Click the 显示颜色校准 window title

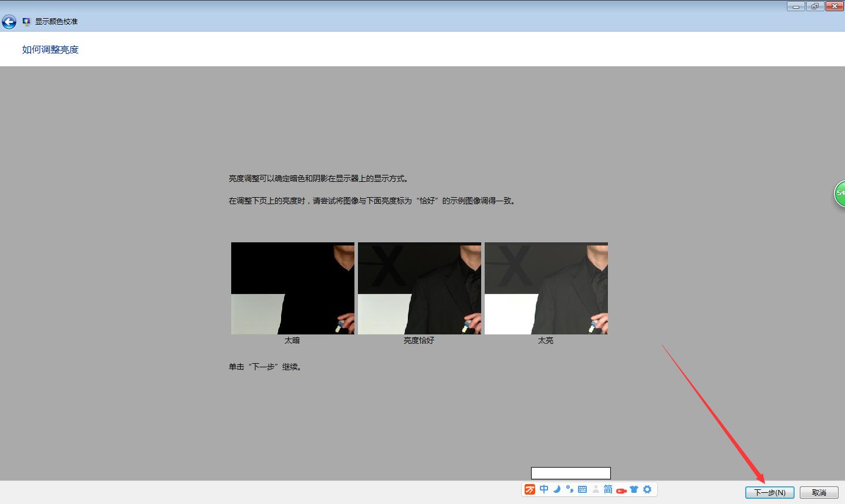56,22
